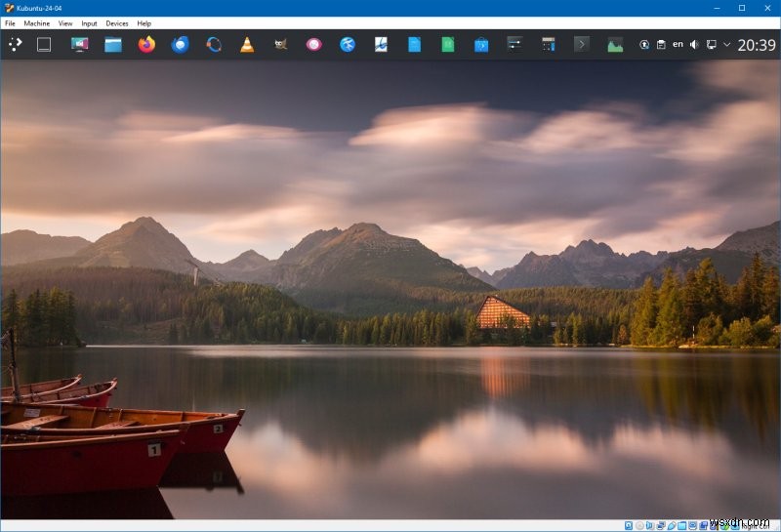Launch the Dolphin file manager
Image resolution: width=781 pixels, height=532 pixels.
(113, 45)
